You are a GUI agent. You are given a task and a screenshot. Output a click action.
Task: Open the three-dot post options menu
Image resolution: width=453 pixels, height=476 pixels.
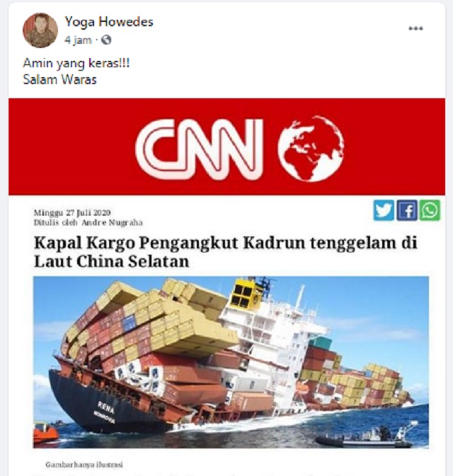click(415, 28)
